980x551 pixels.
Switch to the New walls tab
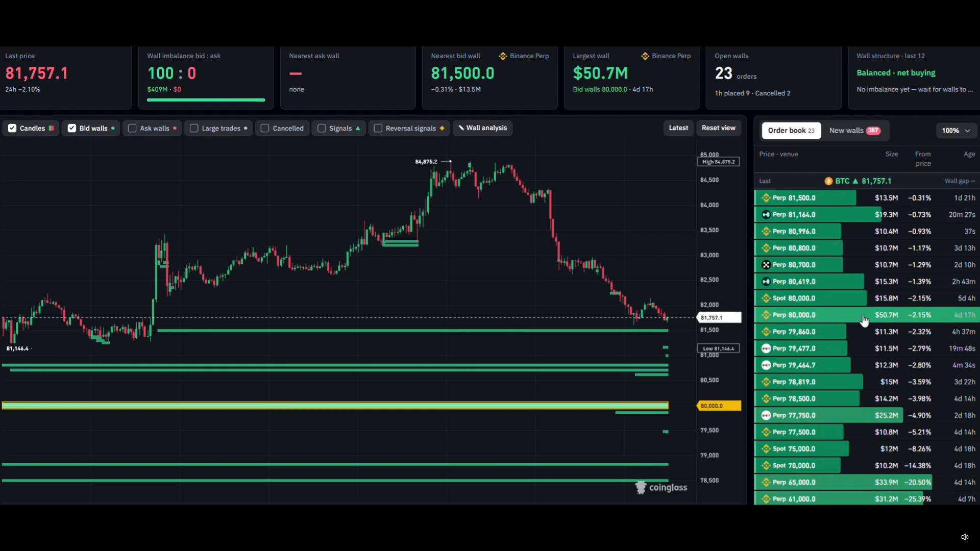coord(854,131)
